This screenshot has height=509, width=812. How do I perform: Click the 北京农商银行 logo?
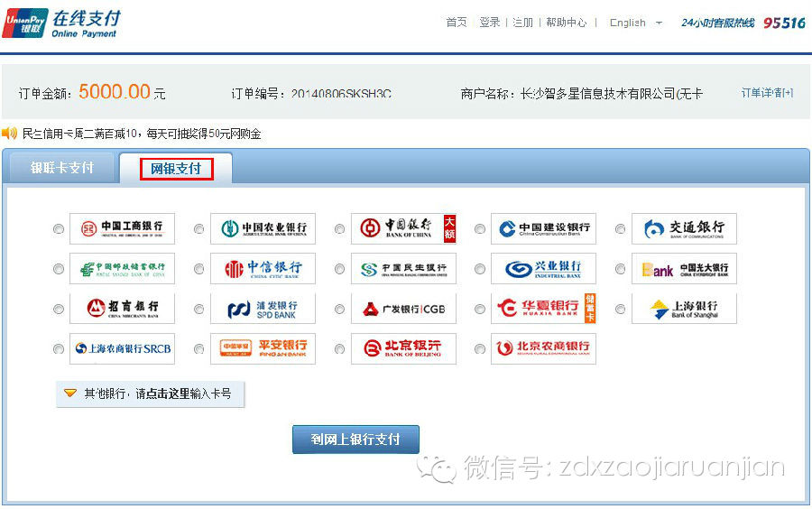(544, 348)
